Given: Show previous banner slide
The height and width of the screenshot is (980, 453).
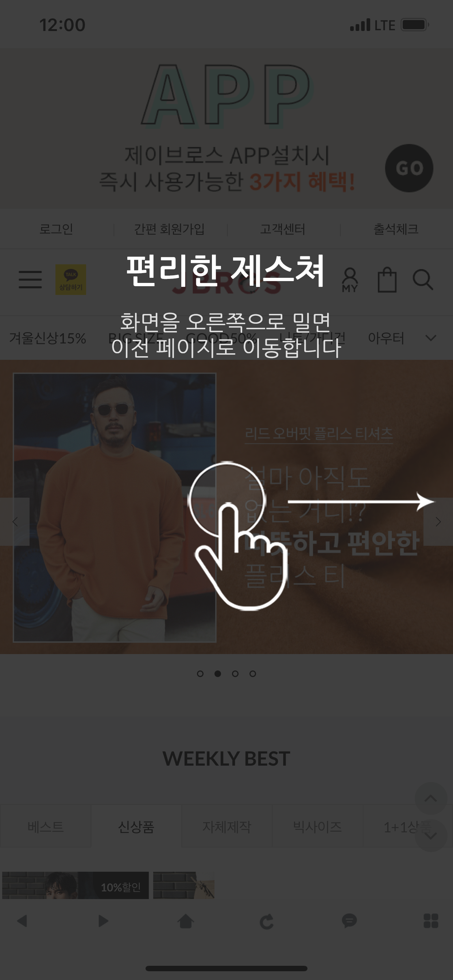Looking at the screenshot, I should click(15, 522).
